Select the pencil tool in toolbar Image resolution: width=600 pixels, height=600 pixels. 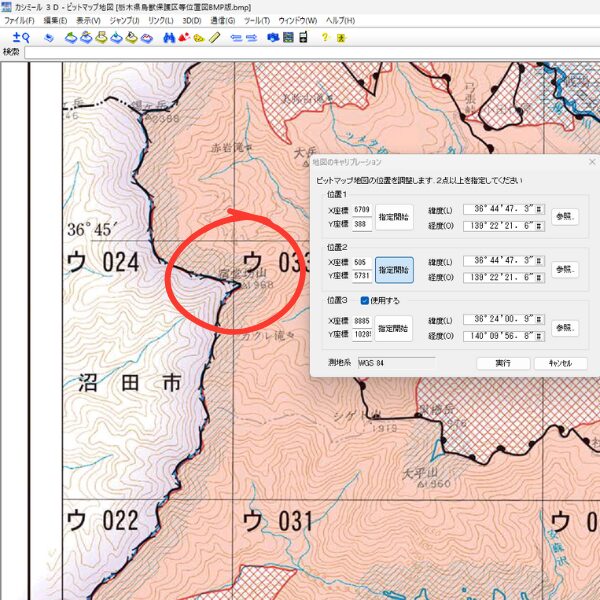tap(214, 37)
